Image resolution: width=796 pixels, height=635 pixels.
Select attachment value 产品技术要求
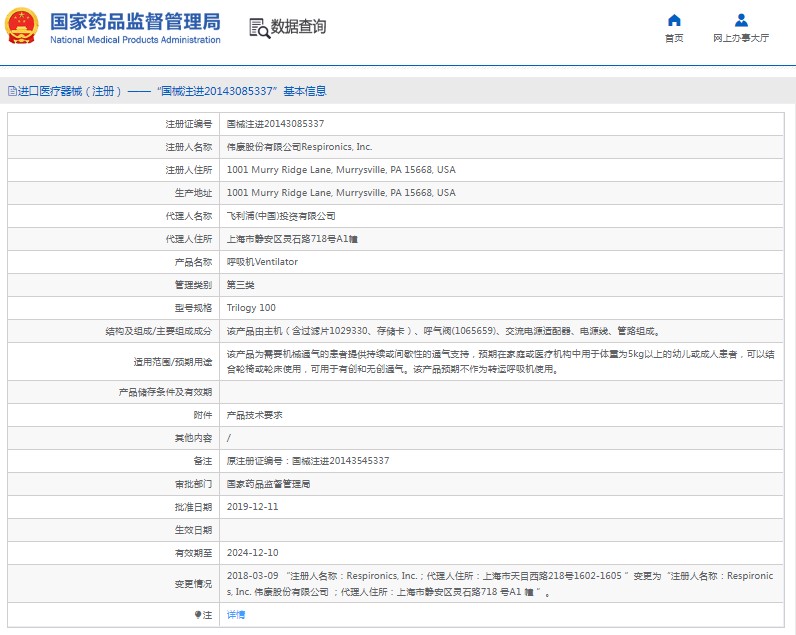point(254,415)
